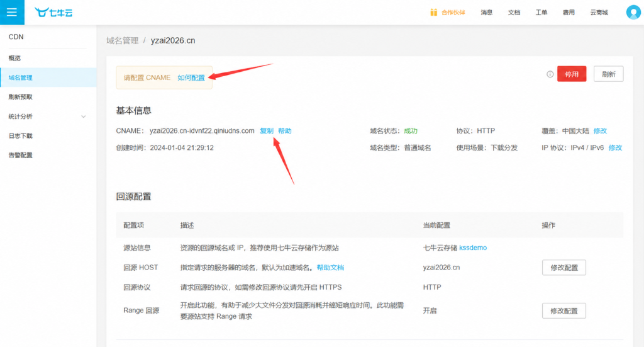Screen dimensions: 644x347
Task: Open 消息 in the top bar
Action: [487, 13]
